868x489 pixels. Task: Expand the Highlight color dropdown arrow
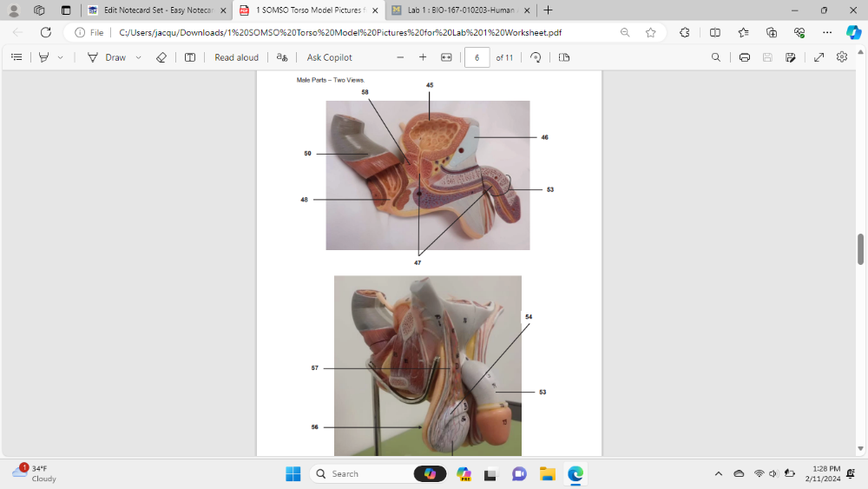pyautogui.click(x=60, y=57)
